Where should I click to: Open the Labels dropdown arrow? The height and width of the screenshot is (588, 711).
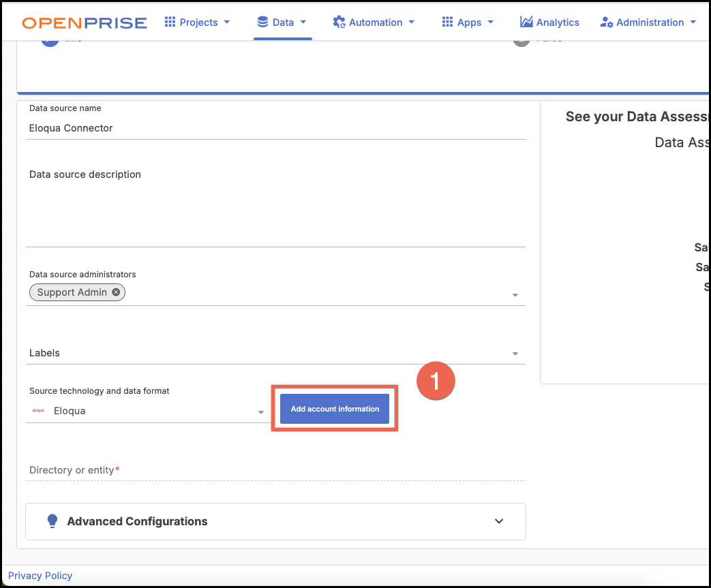click(x=515, y=354)
